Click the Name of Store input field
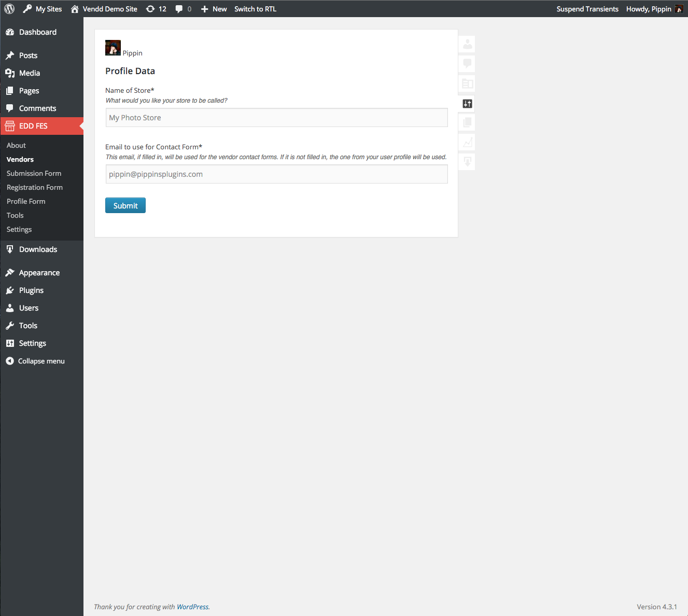The image size is (688, 616). click(x=276, y=118)
